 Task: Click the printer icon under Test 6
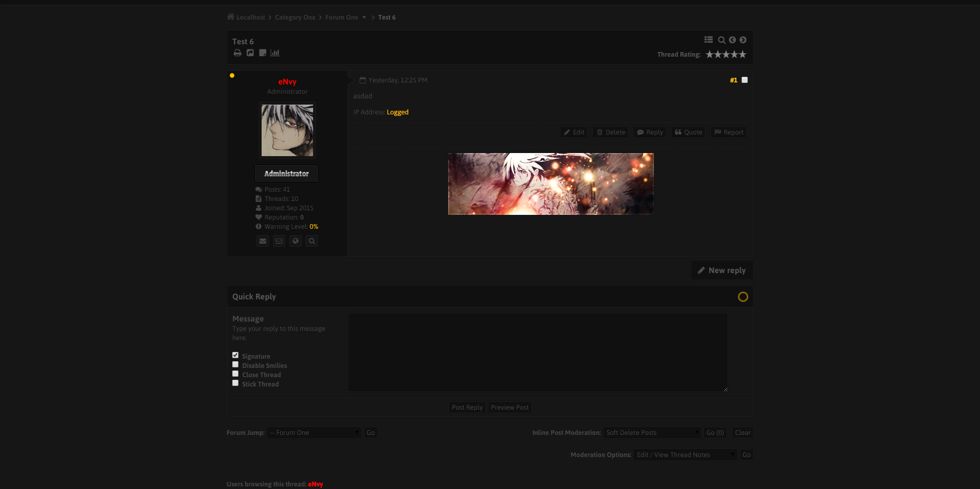point(237,53)
